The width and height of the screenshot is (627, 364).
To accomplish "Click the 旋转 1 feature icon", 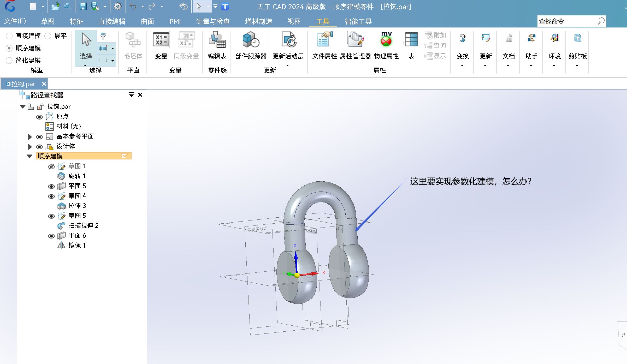I will [61, 176].
